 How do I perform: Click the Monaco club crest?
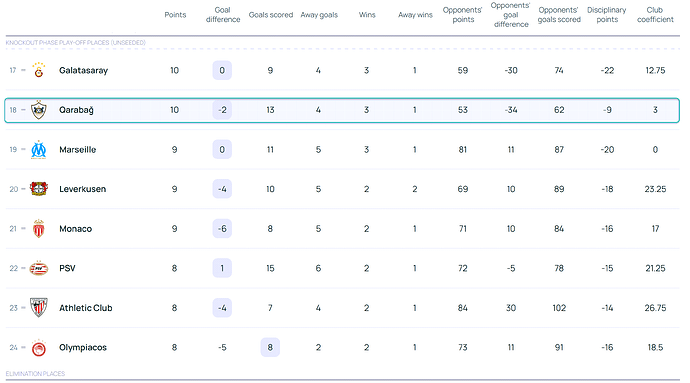pyautogui.click(x=39, y=228)
